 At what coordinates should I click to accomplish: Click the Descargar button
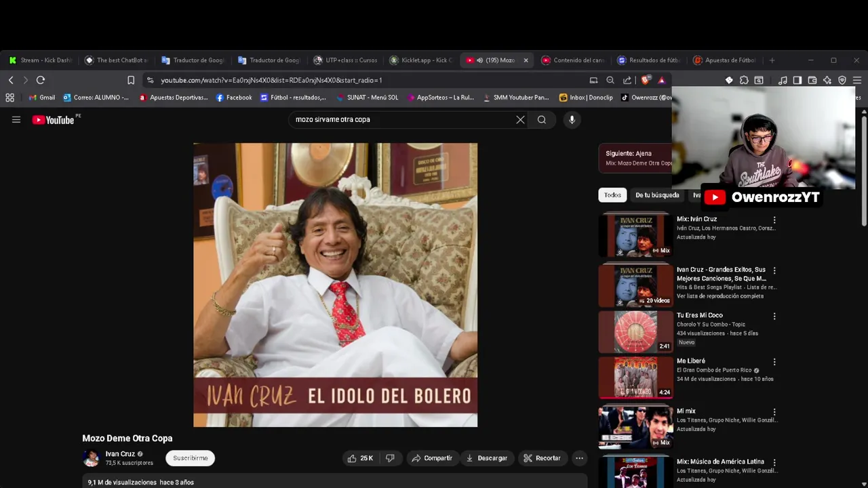pos(487,458)
